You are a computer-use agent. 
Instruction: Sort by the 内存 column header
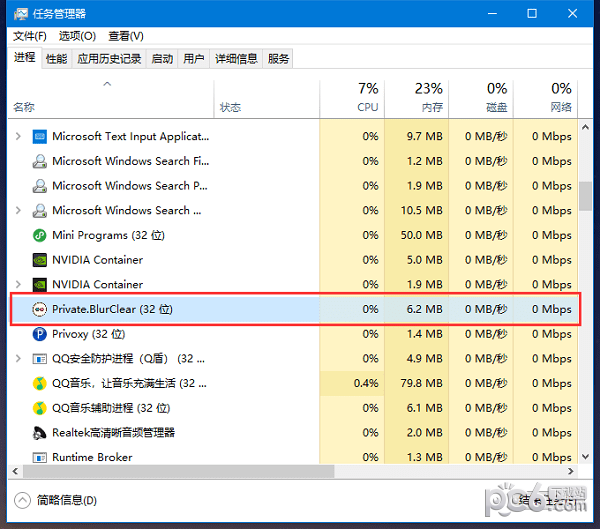(417, 99)
